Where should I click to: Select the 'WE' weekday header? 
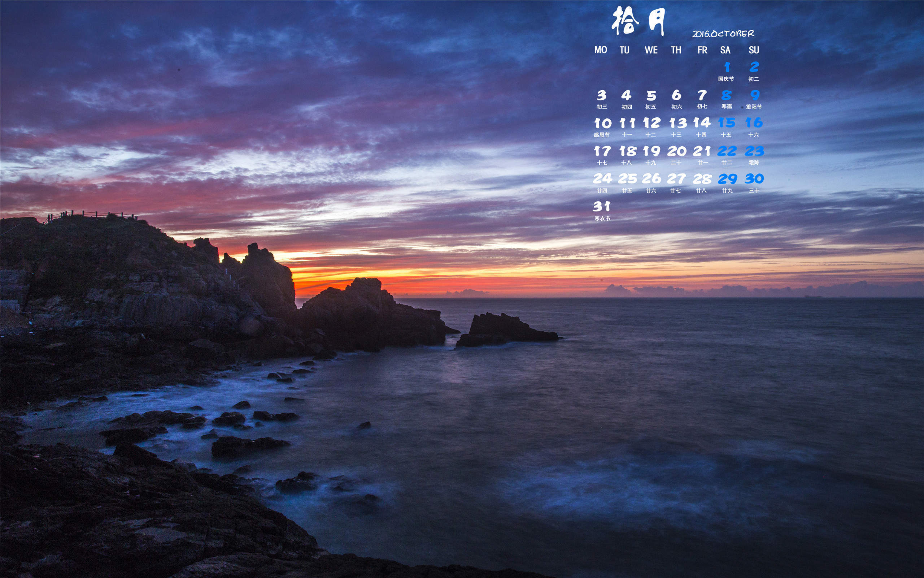[651, 50]
